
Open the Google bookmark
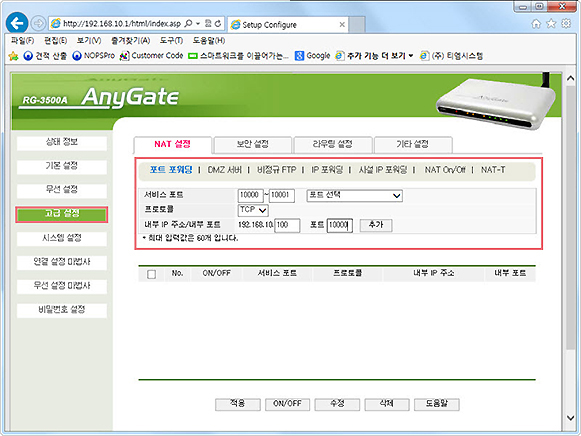pyautogui.click(x=312, y=56)
